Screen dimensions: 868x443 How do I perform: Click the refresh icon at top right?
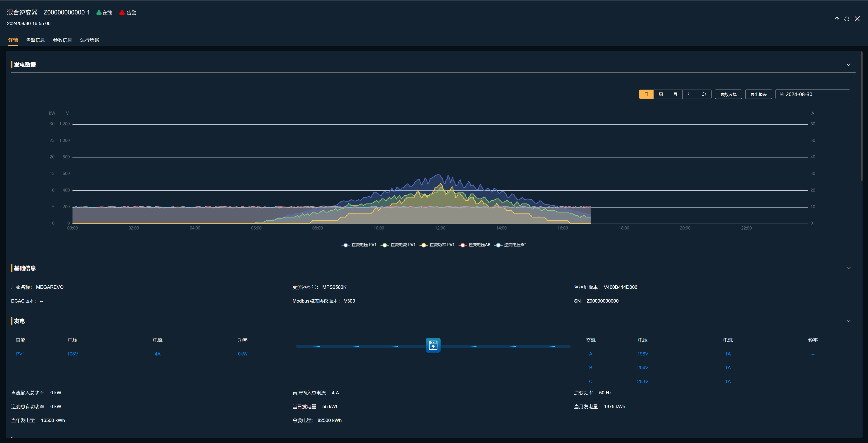[847, 19]
